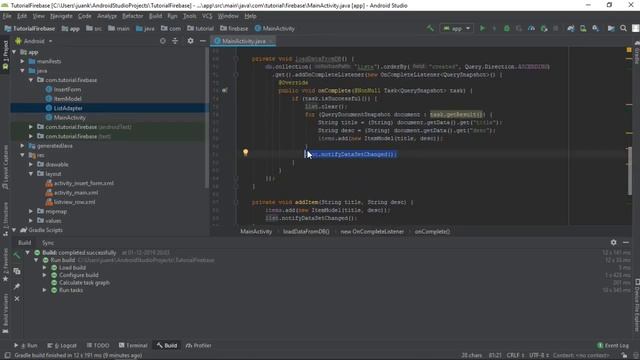Screen dimensions: 640x360
Task: Click the yellow intention lightbulb in editor
Action: 245,152
